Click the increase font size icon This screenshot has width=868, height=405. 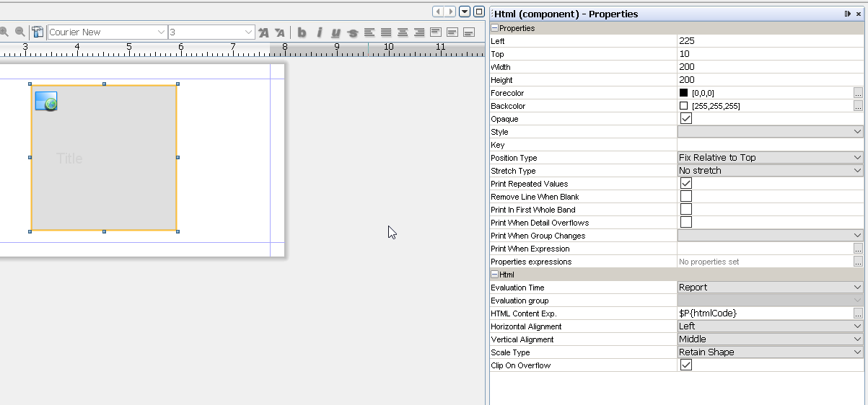pos(263,32)
